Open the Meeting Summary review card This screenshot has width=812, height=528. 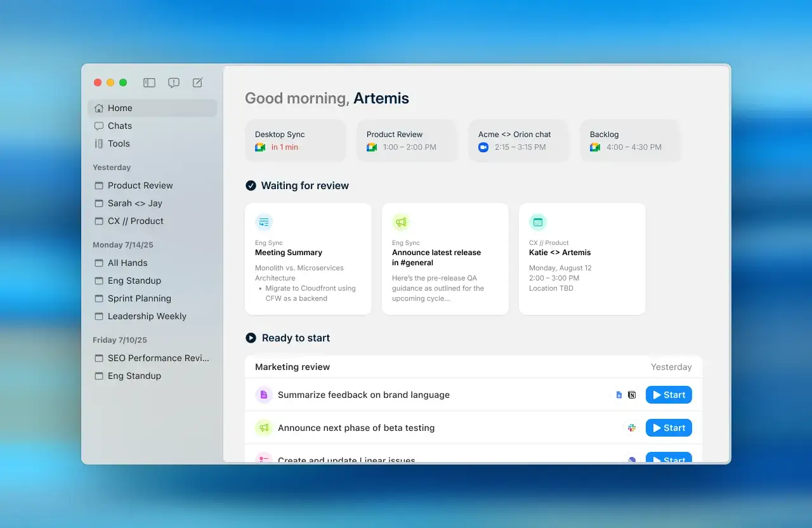click(x=308, y=259)
